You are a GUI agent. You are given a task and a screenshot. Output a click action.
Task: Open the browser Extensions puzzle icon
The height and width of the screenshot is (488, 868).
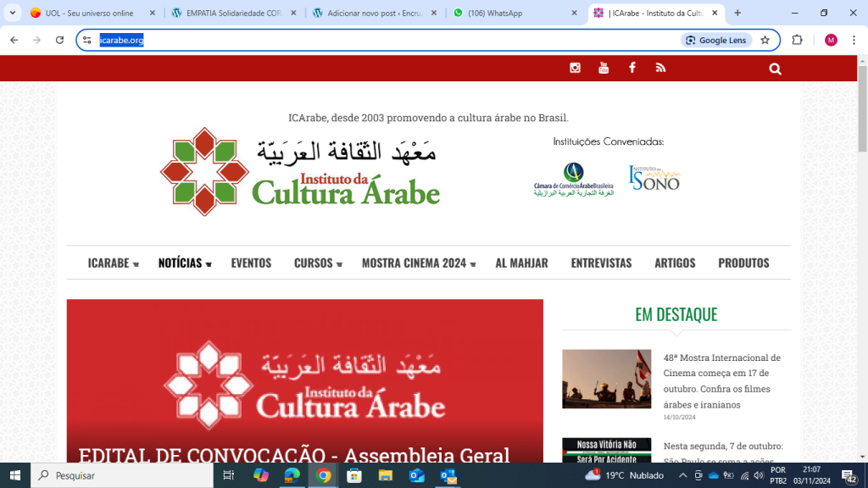(797, 40)
